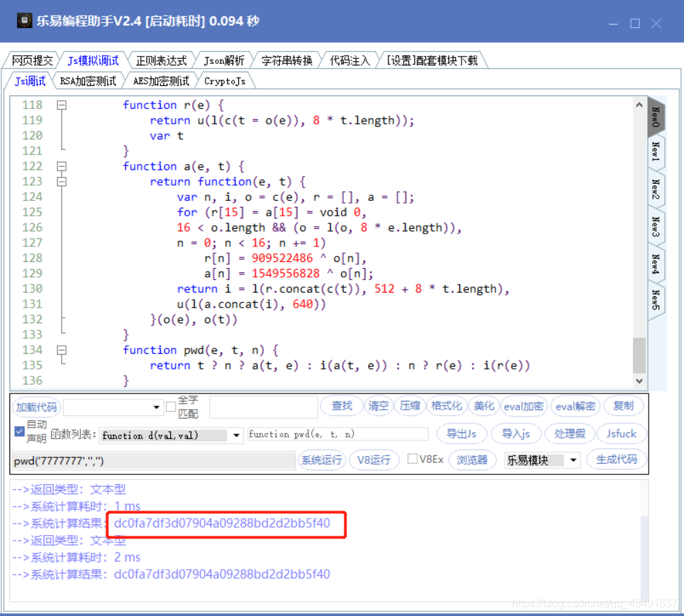Click the 导出Js button

[461, 434]
